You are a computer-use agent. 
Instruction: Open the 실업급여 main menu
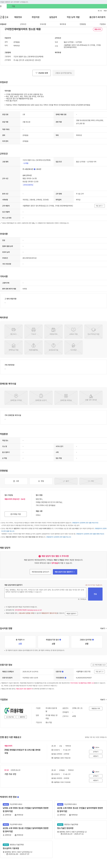coord(53,17)
